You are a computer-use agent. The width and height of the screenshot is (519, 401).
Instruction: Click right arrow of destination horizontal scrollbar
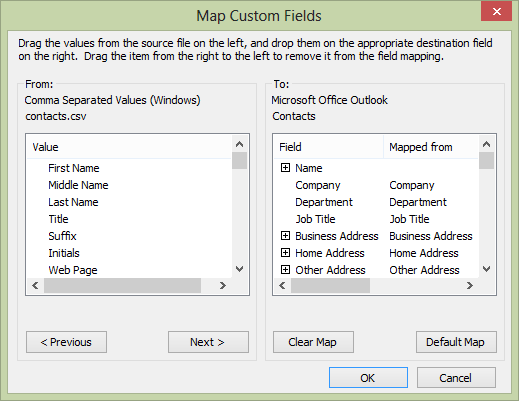tap(470, 285)
